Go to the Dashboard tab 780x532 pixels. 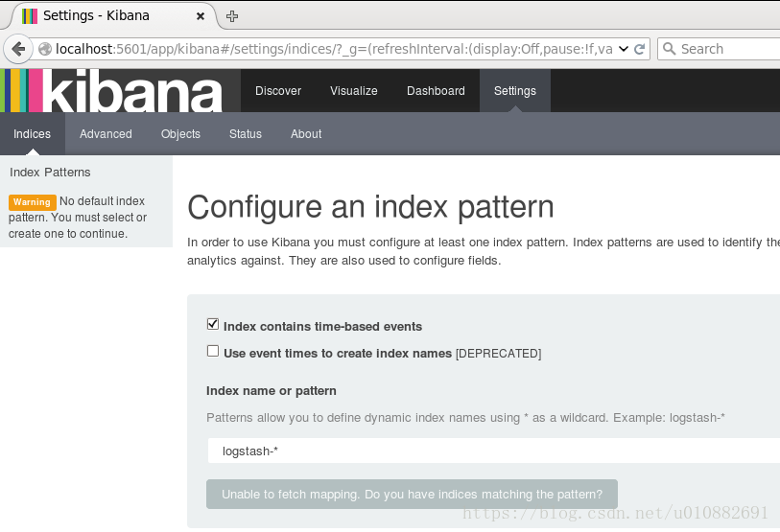pyautogui.click(x=436, y=90)
